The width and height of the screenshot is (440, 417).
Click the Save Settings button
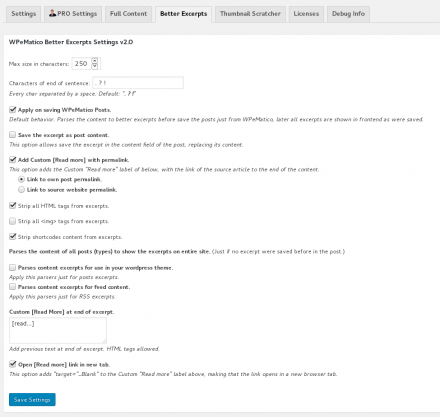pyautogui.click(x=32, y=400)
